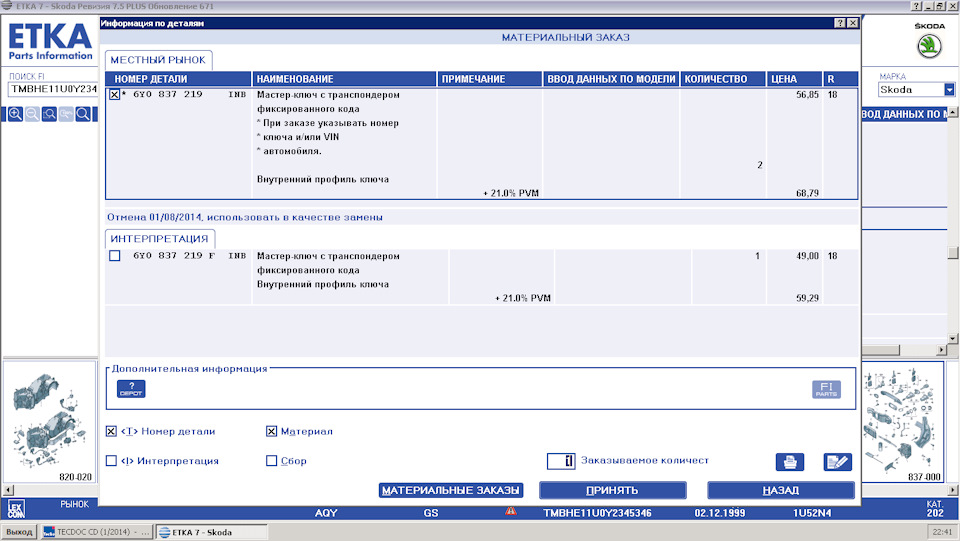Click the system clock 22:41

943,532
